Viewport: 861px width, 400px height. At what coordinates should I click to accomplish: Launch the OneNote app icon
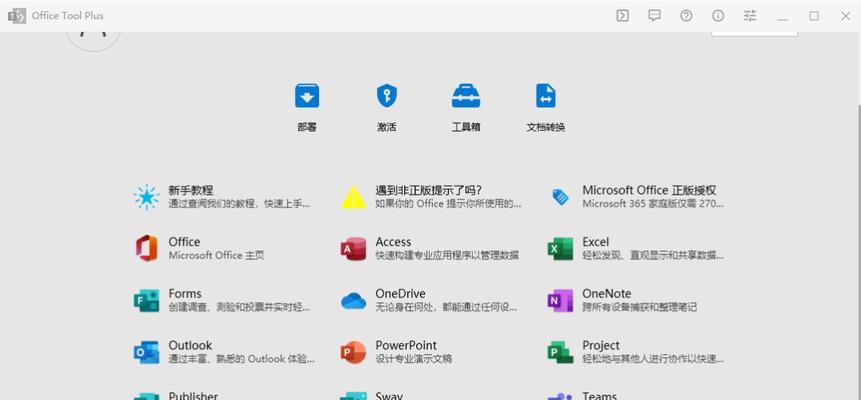[561, 300]
